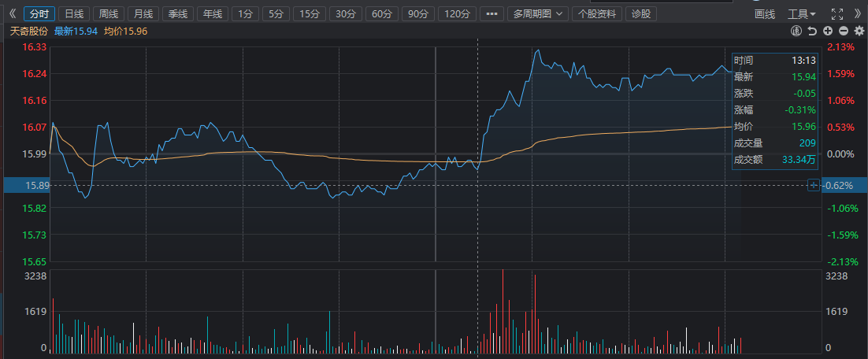Click the undo arrow icon
The image size is (868, 359).
pyautogui.click(x=813, y=31)
